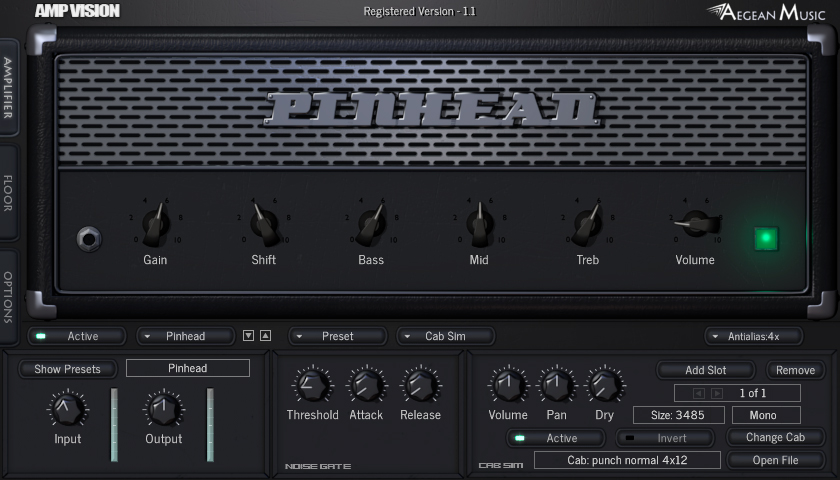The height and width of the screenshot is (480, 840).
Task: Click the AMP VISION logo
Action: pos(77,11)
